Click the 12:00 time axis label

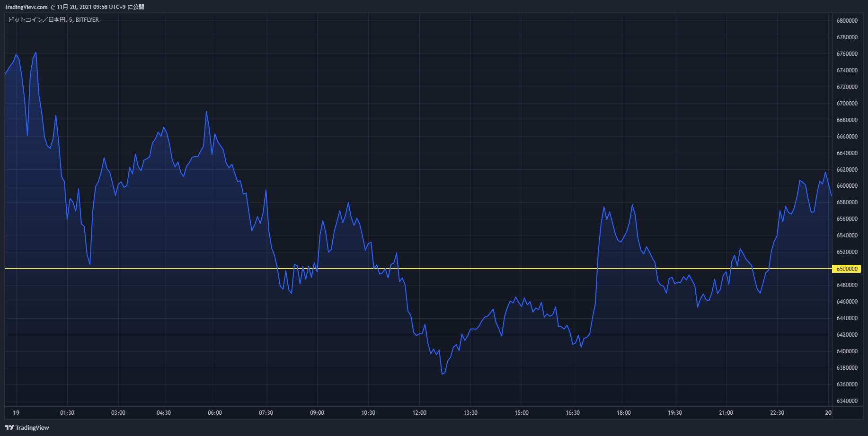(x=419, y=413)
